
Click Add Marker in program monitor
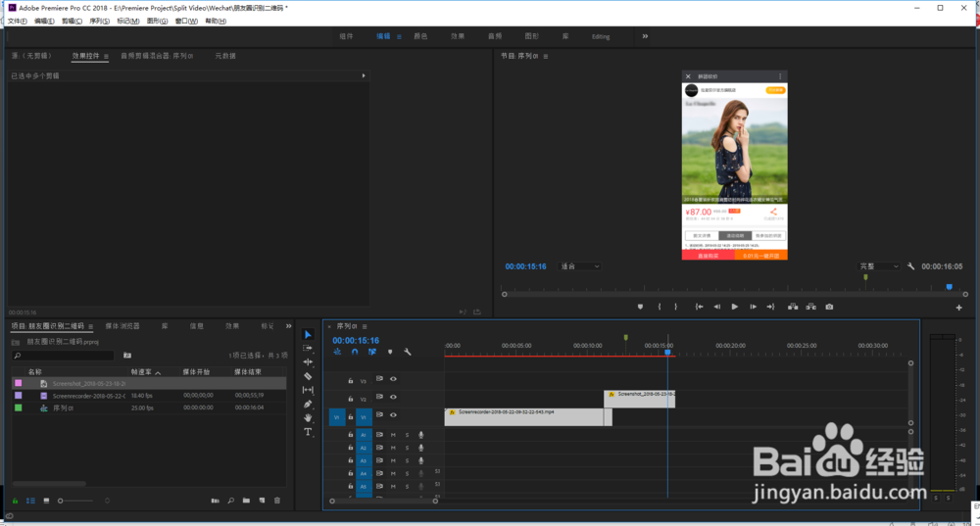640,307
